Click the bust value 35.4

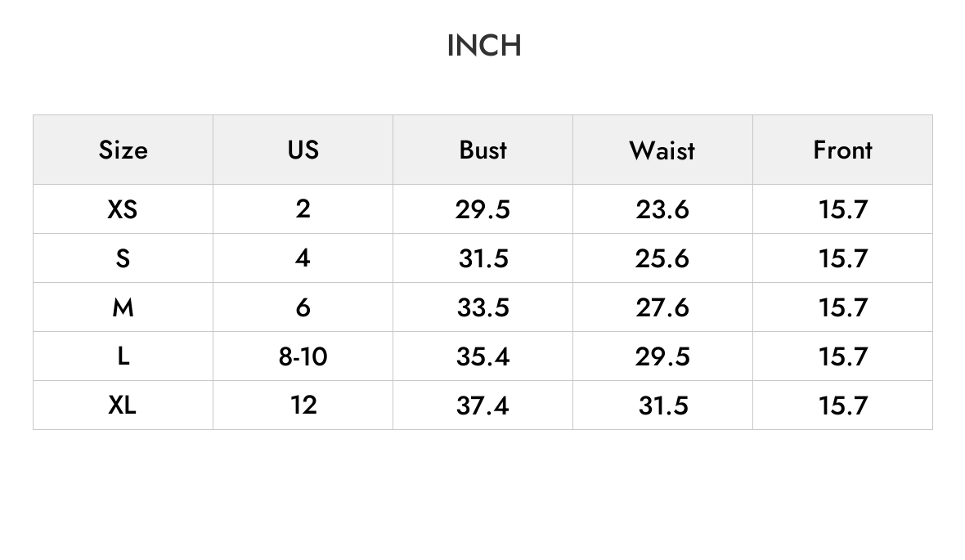coord(483,356)
